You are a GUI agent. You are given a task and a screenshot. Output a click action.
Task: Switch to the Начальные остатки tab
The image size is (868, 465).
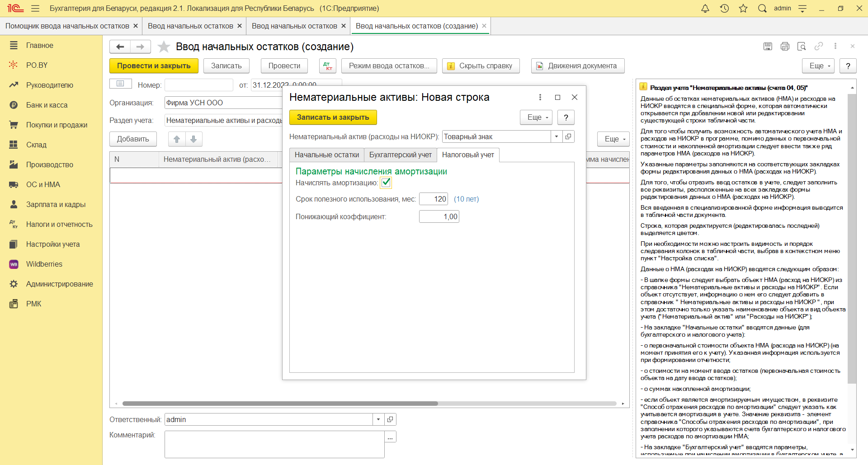point(326,155)
